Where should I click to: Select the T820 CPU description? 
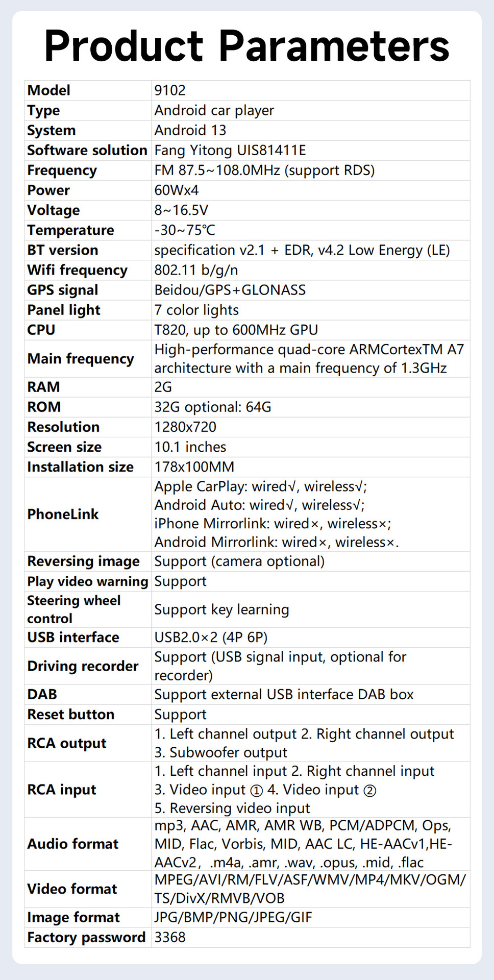(236, 330)
